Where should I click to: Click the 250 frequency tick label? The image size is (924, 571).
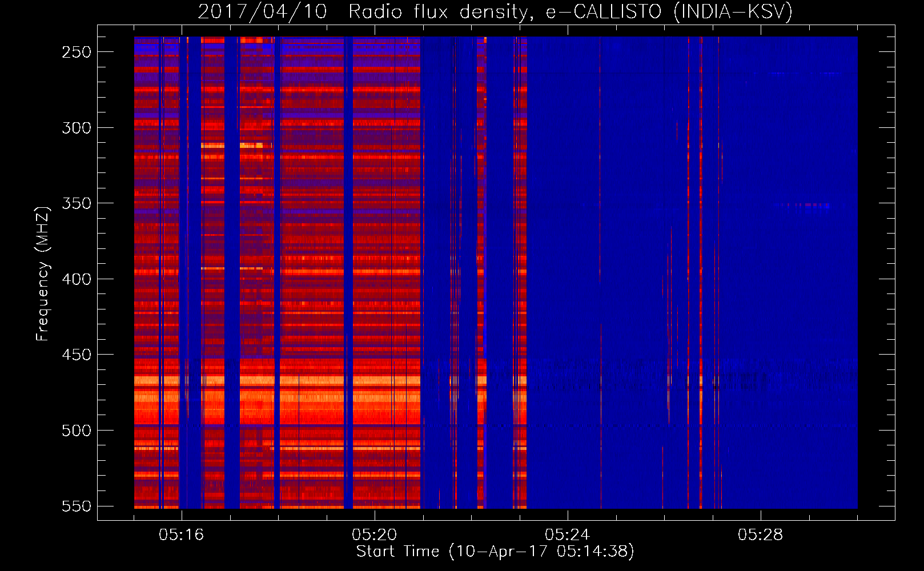77,52
